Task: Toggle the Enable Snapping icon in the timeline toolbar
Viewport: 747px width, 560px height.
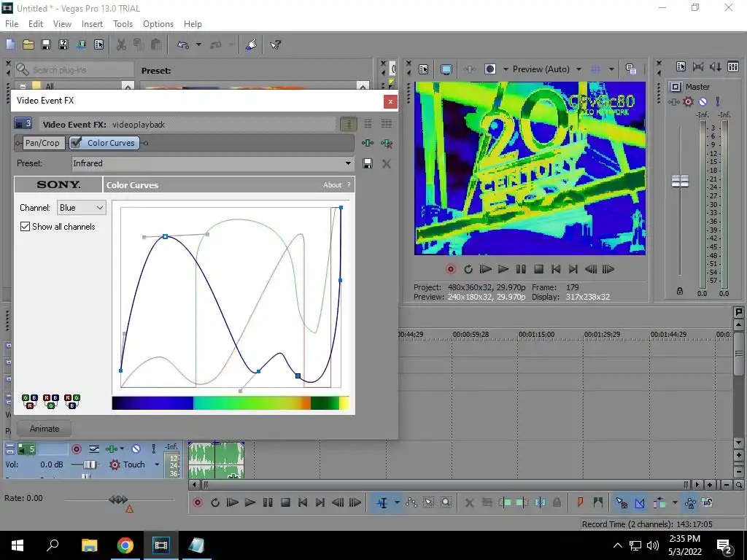Action: point(622,502)
